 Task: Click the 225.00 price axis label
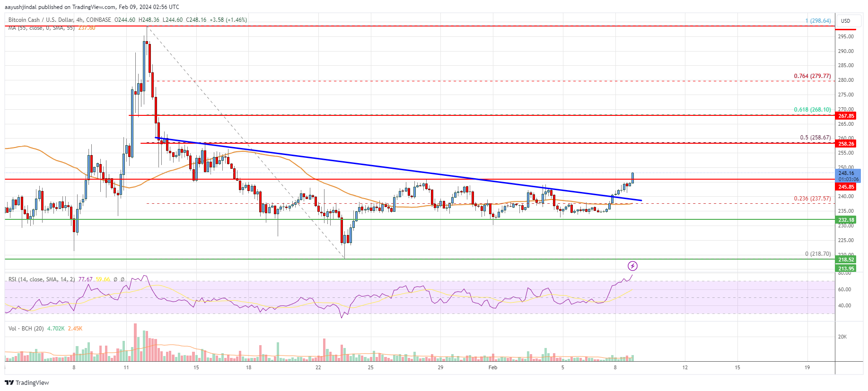(x=846, y=240)
